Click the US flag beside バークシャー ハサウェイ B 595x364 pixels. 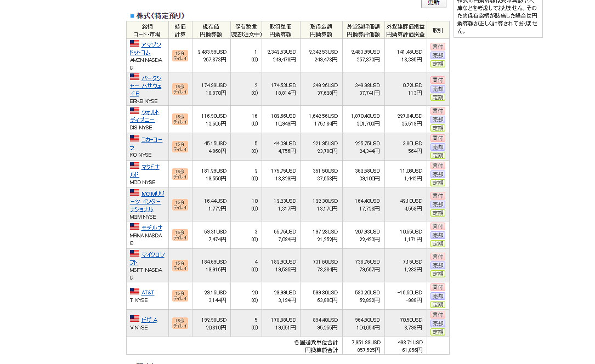[134, 77]
